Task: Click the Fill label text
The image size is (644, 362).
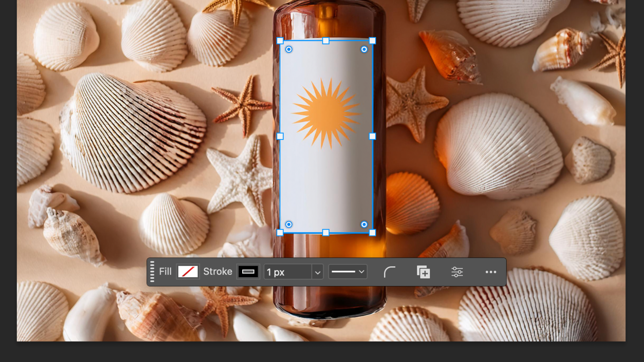Action: (165, 271)
